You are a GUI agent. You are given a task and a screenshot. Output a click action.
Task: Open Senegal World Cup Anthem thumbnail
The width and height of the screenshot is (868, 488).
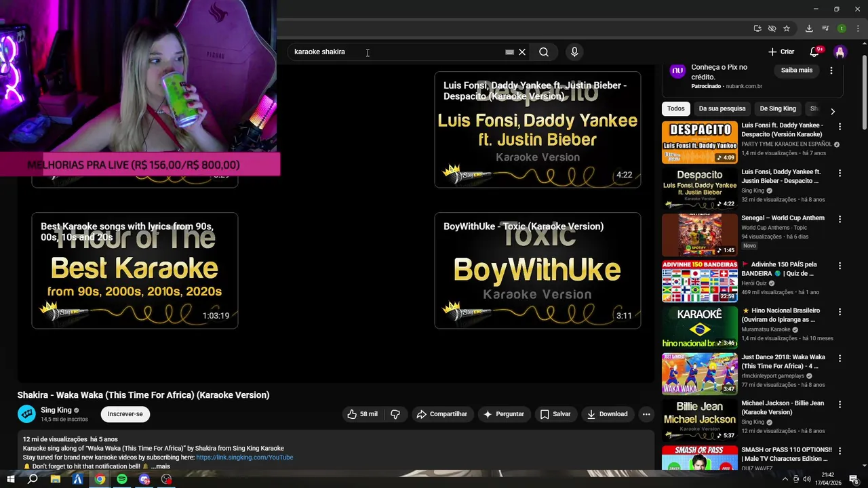(x=699, y=235)
